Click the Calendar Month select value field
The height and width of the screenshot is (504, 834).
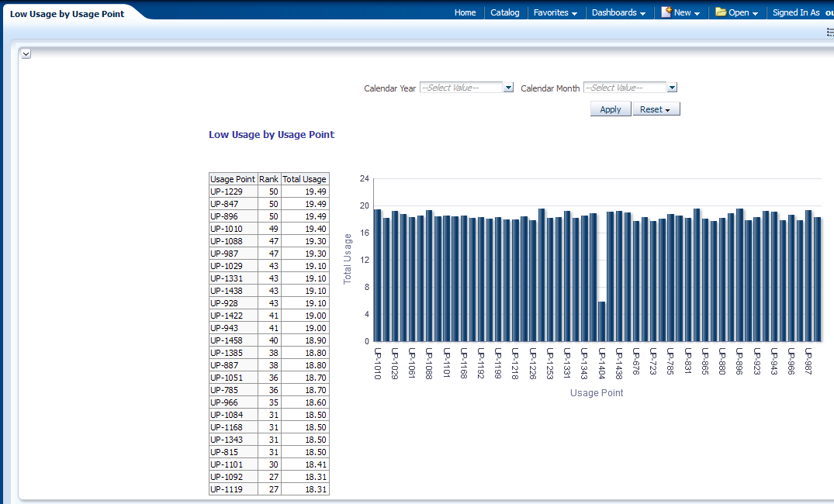(x=625, y=88)
